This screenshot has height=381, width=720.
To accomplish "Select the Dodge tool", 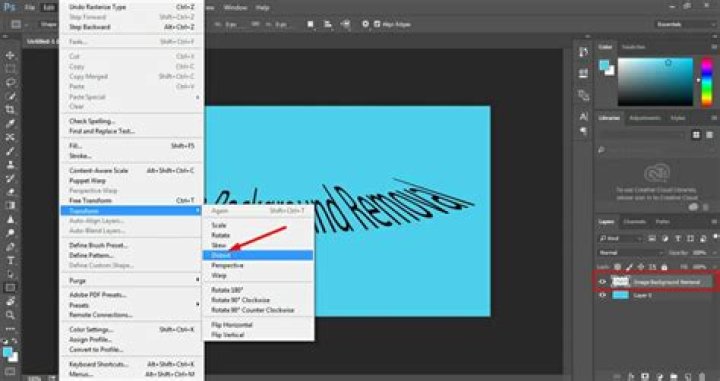I will click(x=10, y=233).
